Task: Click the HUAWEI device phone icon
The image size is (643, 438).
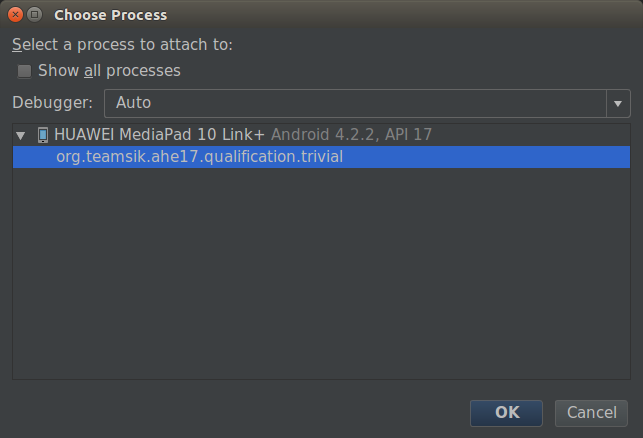Action: [x=43, y=135]
